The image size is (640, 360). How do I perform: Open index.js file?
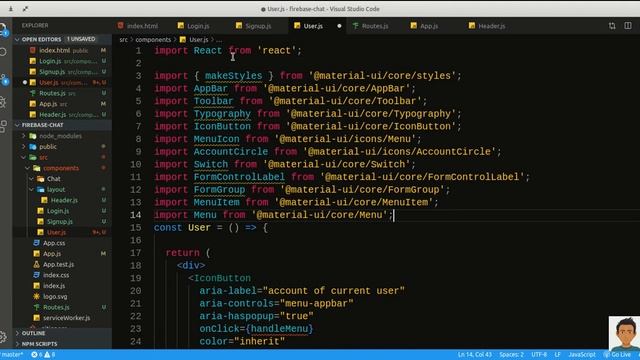[x=54, y=286]
